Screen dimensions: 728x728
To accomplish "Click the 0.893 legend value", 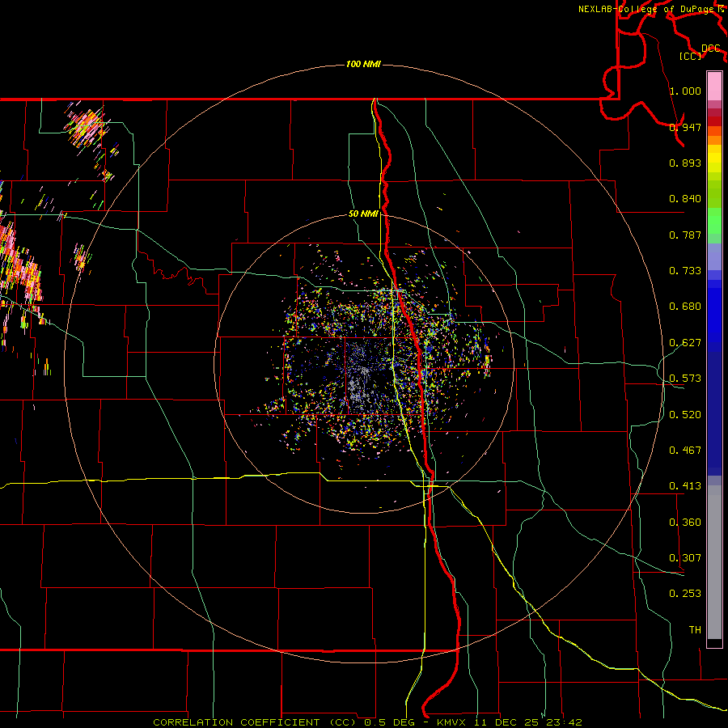I will point(685,163).
